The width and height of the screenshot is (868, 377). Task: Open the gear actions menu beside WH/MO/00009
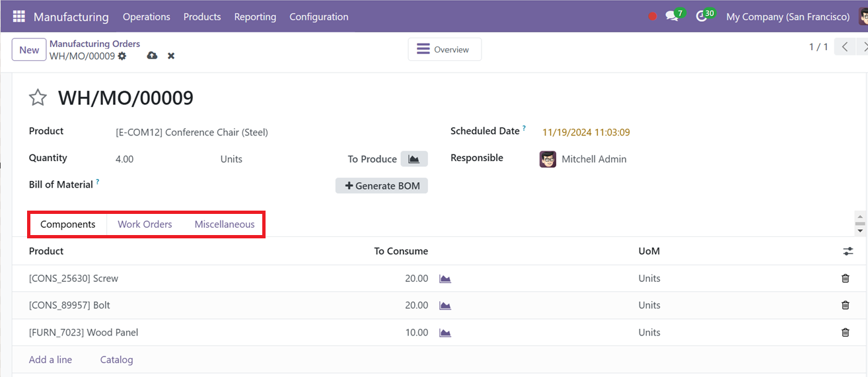[x=122, y=56]
